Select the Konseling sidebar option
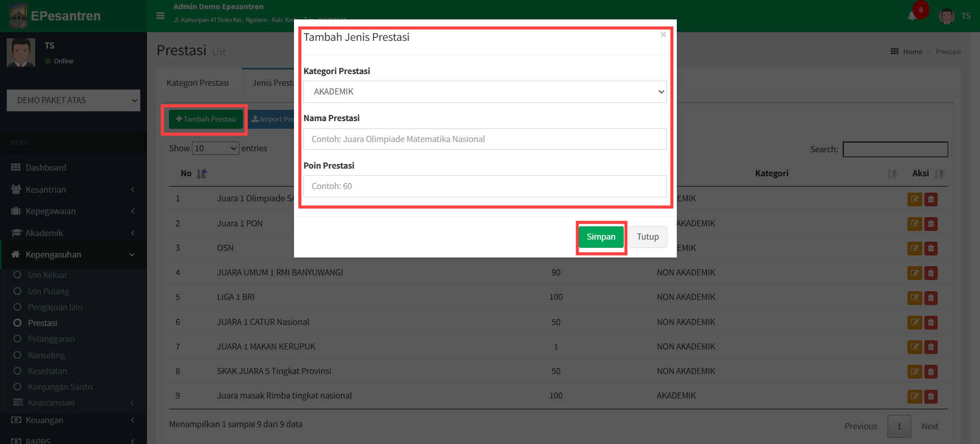Screen dimensions: 980x444 46,355
